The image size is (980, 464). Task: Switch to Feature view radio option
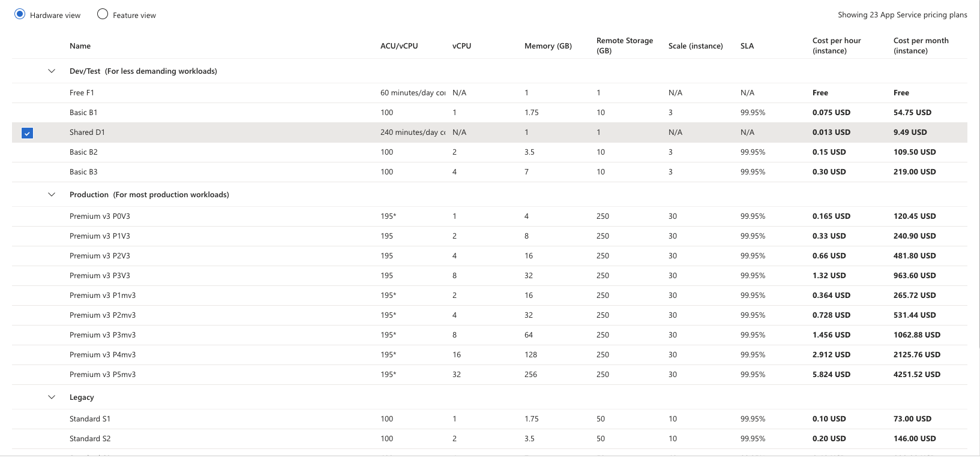[x=103, y=14]
